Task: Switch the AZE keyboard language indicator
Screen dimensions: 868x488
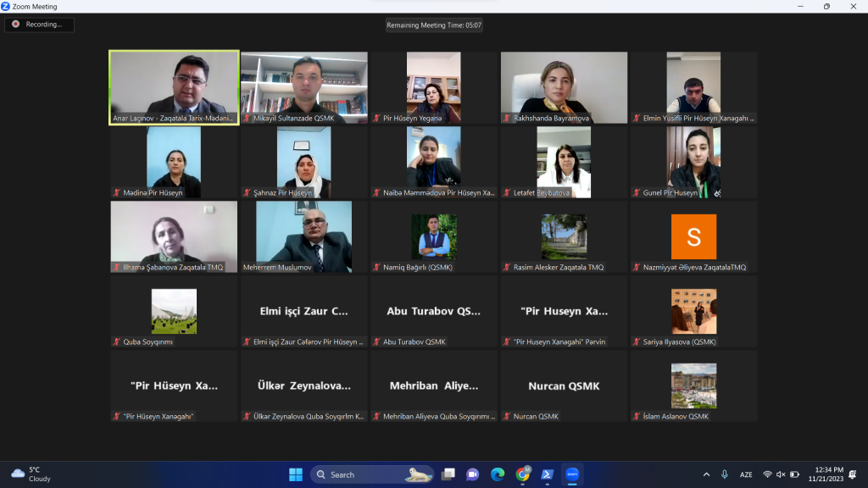Action: click(x=746, y=474)
